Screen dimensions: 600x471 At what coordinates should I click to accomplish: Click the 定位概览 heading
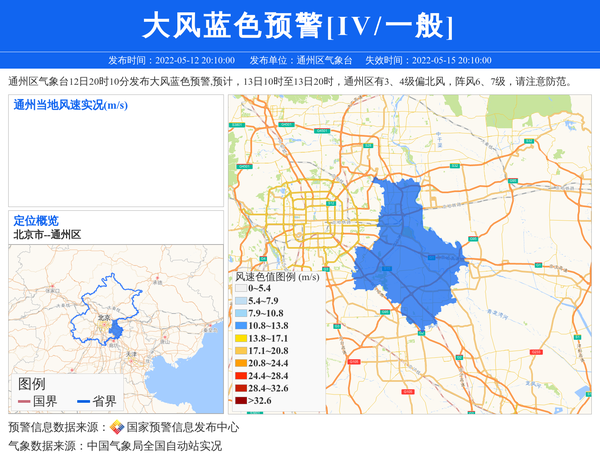point(36,221)
